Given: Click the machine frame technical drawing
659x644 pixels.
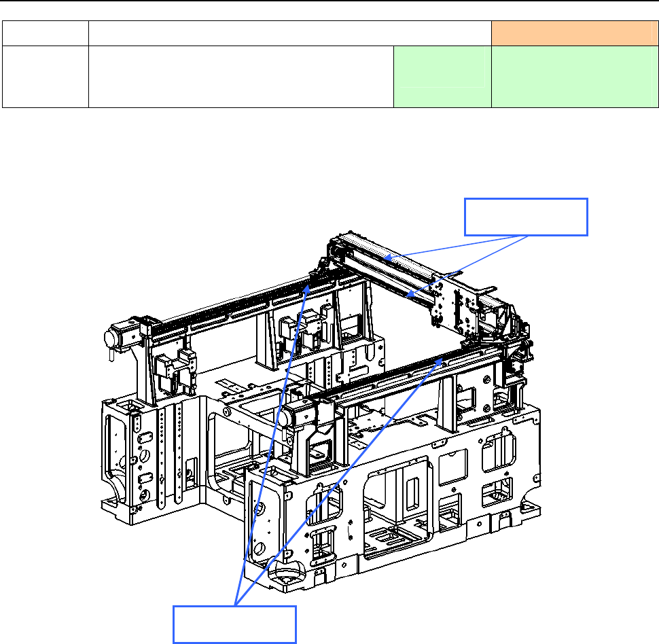Looking at the screenshot, I should [321, 412].
